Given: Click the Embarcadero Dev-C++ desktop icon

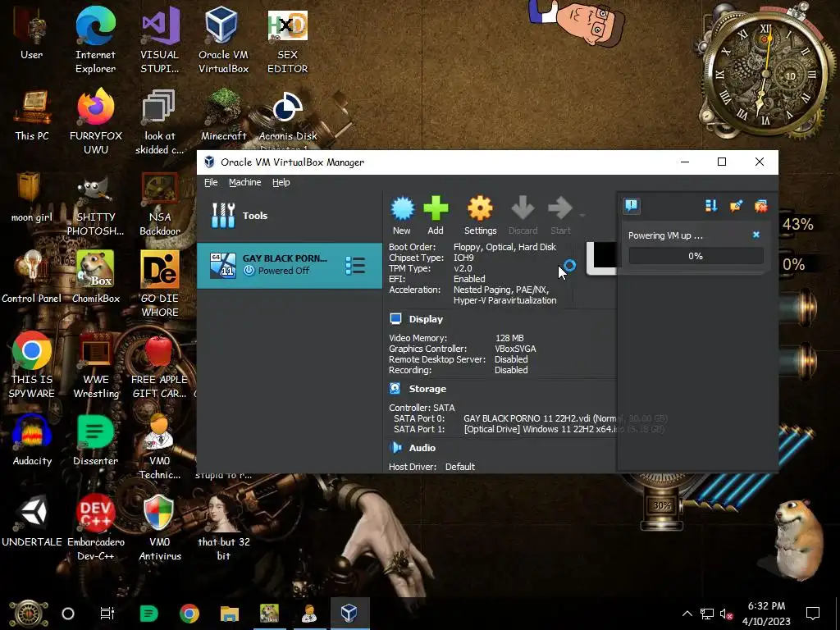Looking at the screenshot, I should coord(96,526).
